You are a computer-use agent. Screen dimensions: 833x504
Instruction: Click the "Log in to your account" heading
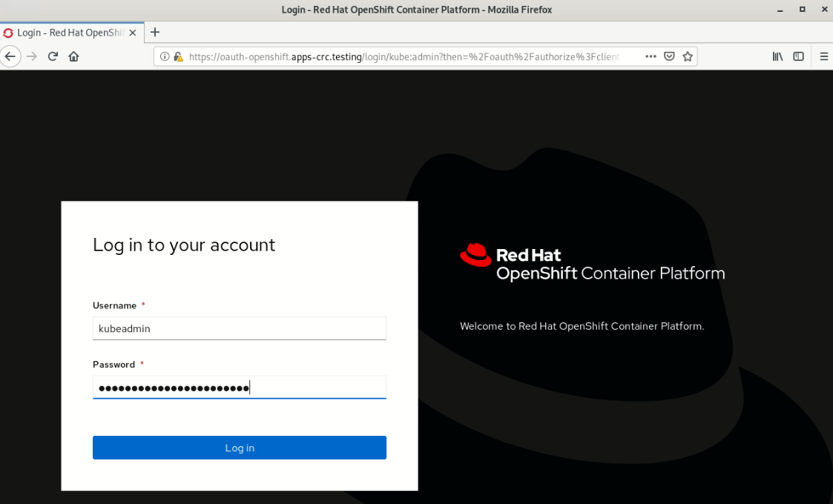point(184,245)
